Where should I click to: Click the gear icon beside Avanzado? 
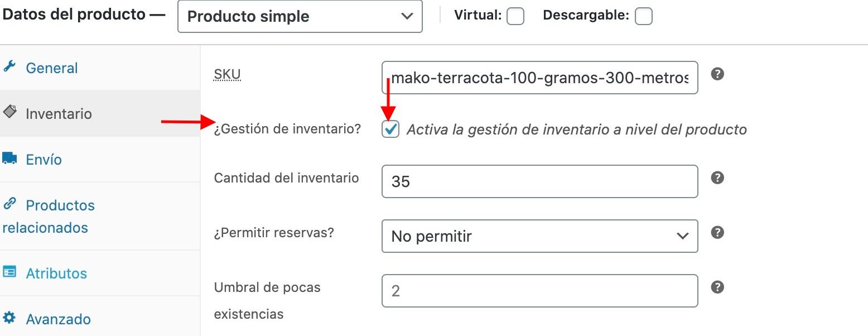(x=9, y=318)
